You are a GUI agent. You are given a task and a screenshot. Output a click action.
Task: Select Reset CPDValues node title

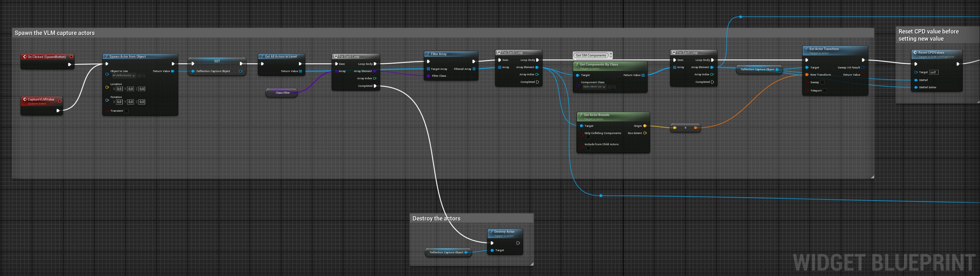pos(931,53)
